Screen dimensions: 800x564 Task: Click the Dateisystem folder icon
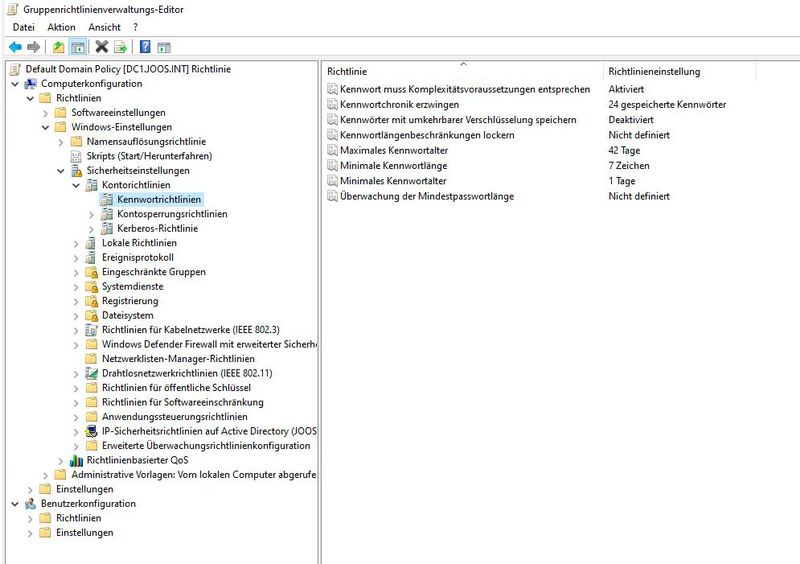[91, 315]
